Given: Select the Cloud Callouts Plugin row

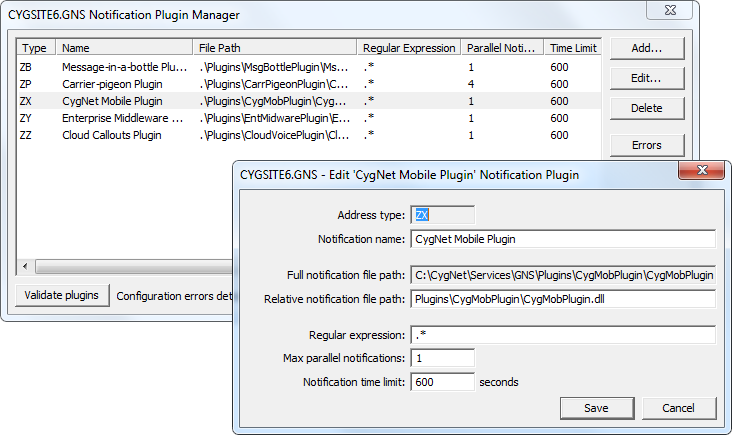Looking at the screenshot, I should (x=309, y=135).
